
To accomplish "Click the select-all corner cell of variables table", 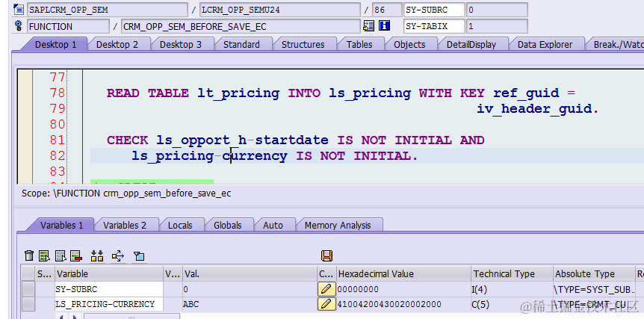I will click(28, 274).
